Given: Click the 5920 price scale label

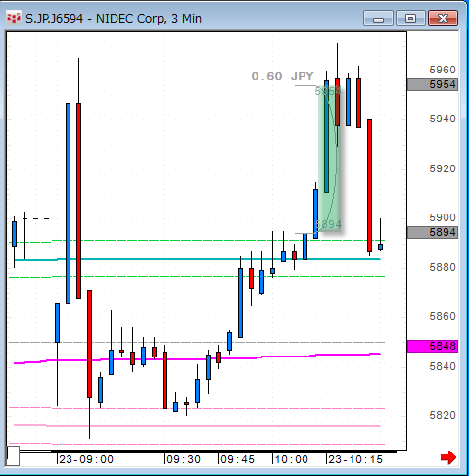Looking at the screenshot, I should coord(443,168).
